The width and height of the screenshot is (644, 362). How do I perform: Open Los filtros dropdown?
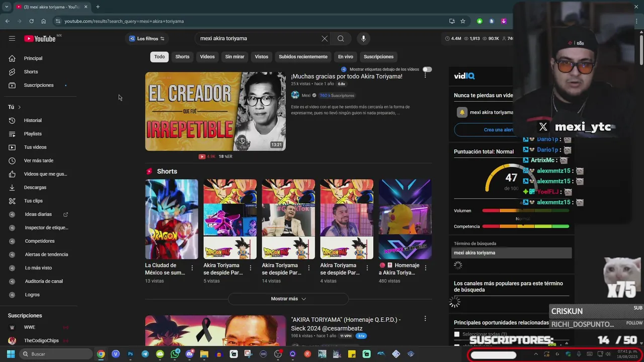pyautogui.click(x=146, y=39)
